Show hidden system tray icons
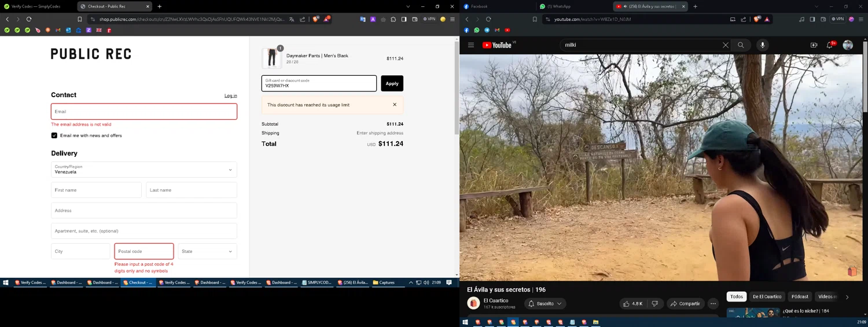868x327 pixels. 411,282
